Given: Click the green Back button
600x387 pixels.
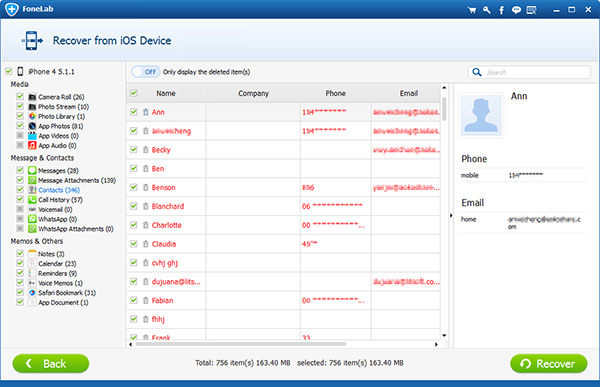Looking at the screenshot, I should click(51, 363).
